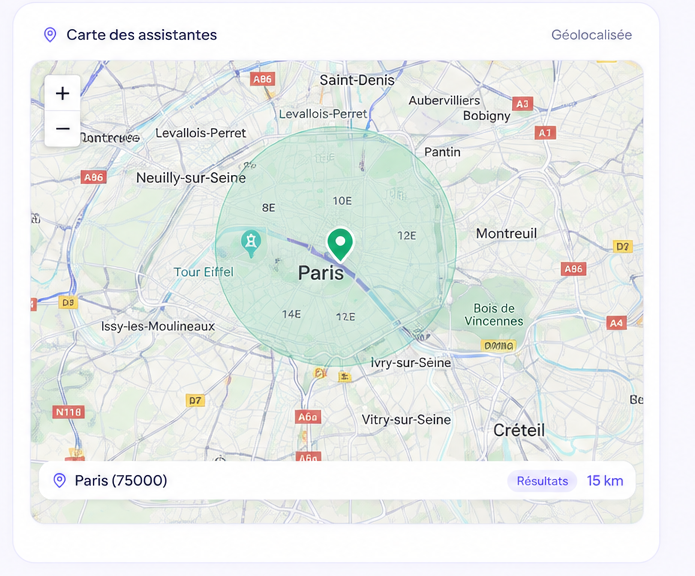Screen dimensions: 695x576
Task: Click the large Paris city label
Action: [321, 273]
